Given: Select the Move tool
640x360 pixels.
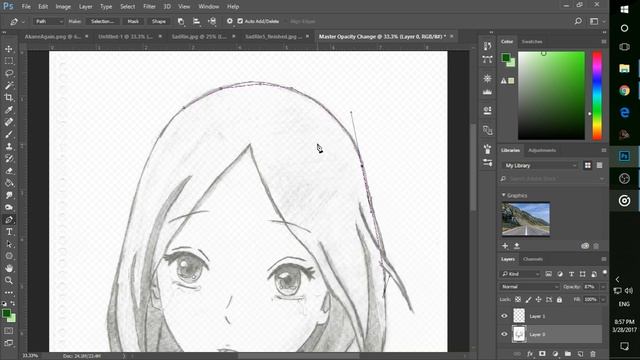Looking at the screenshot, I should pos(9,49).
